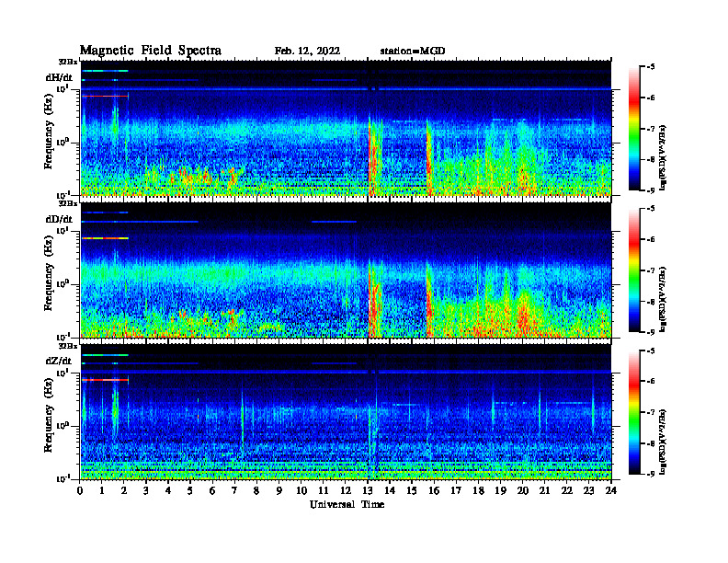Mark the red burst near 16 UT in dD/dt panel

(x=429, y=302)
